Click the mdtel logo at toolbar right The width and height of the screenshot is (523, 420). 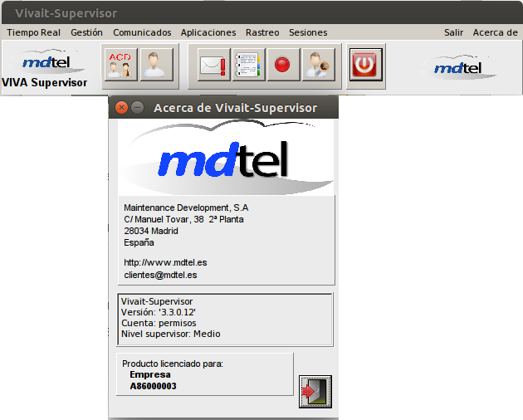coord(458,68)
